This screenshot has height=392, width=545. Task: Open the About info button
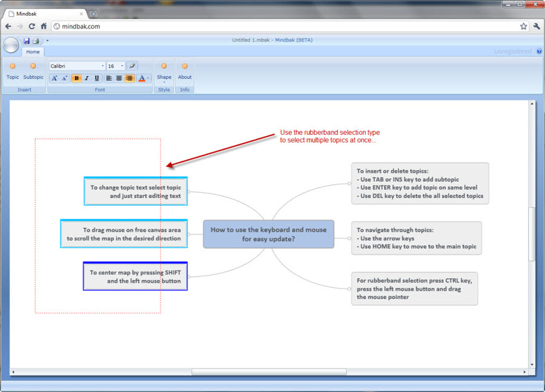click(x=185, y=71)
